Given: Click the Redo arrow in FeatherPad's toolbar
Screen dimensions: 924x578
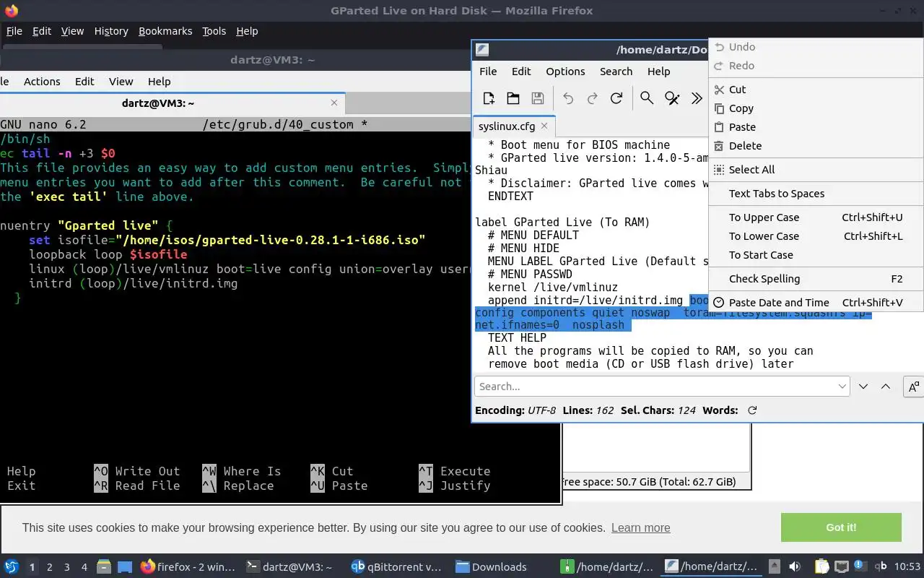Looking at the screenshot, I should pos(592,98).
